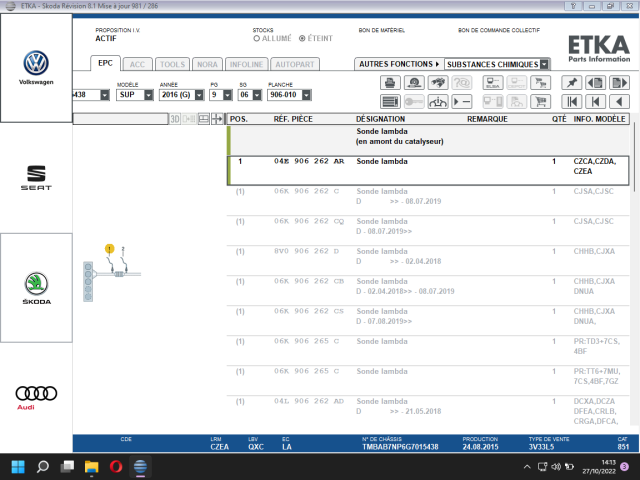Select part row 06K 906 262 CS
The height and width of the screenshot is (480, 640).
coord(428,320)
